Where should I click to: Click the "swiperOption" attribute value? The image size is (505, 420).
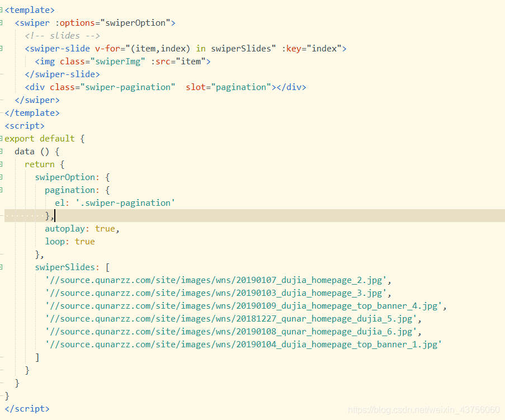coord(135,23)
